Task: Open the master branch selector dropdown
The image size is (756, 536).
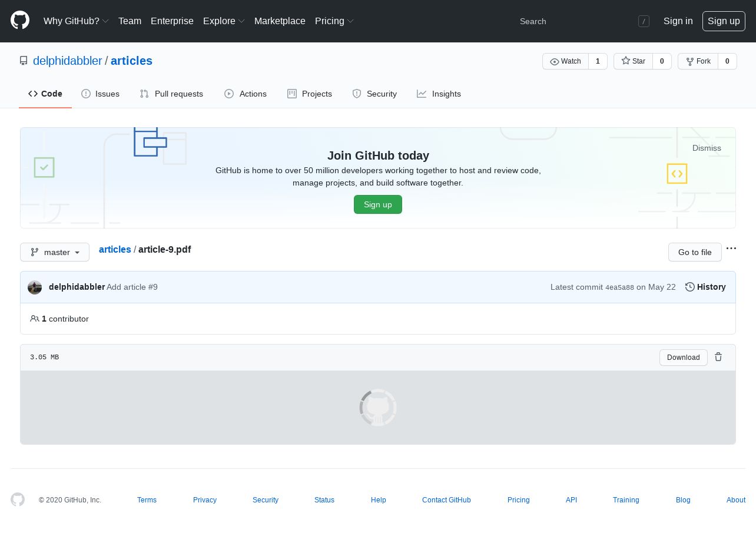Action: click(x=55, y=252)
